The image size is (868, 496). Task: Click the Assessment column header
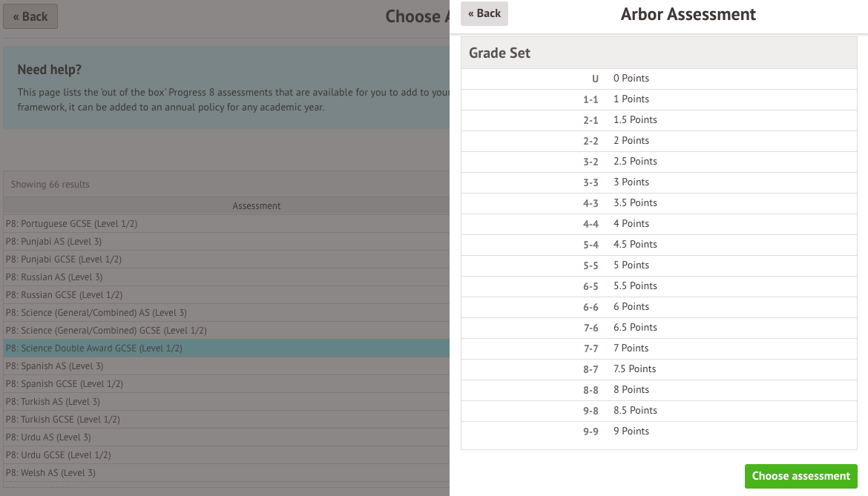pyautogui.click(x=256, y=206)
